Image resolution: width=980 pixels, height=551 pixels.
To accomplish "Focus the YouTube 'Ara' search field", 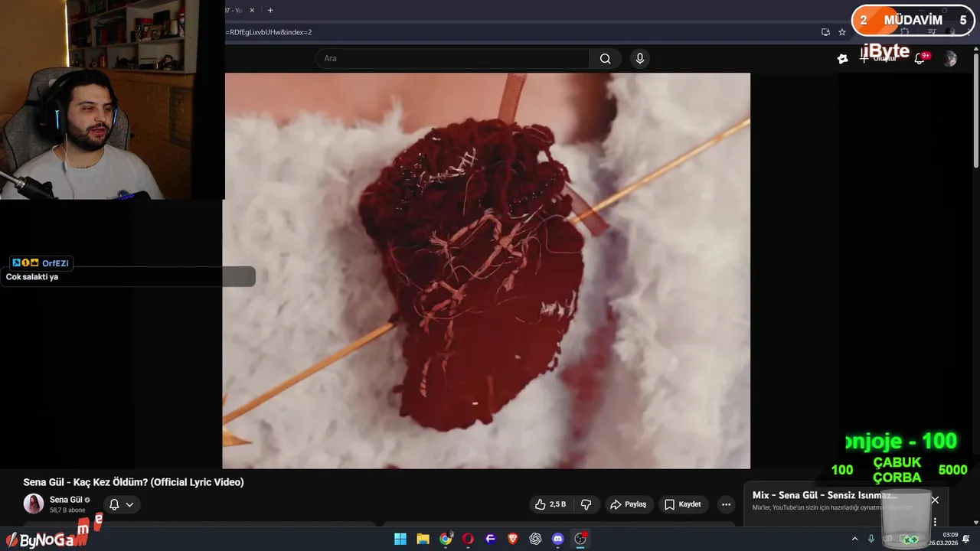I will (452, 58).
